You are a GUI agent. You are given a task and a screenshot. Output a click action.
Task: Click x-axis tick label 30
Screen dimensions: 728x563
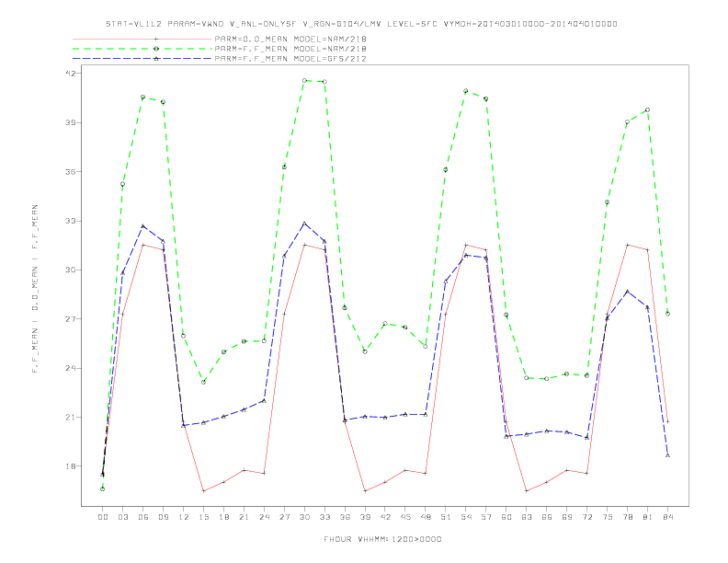[x=304, y=517]
